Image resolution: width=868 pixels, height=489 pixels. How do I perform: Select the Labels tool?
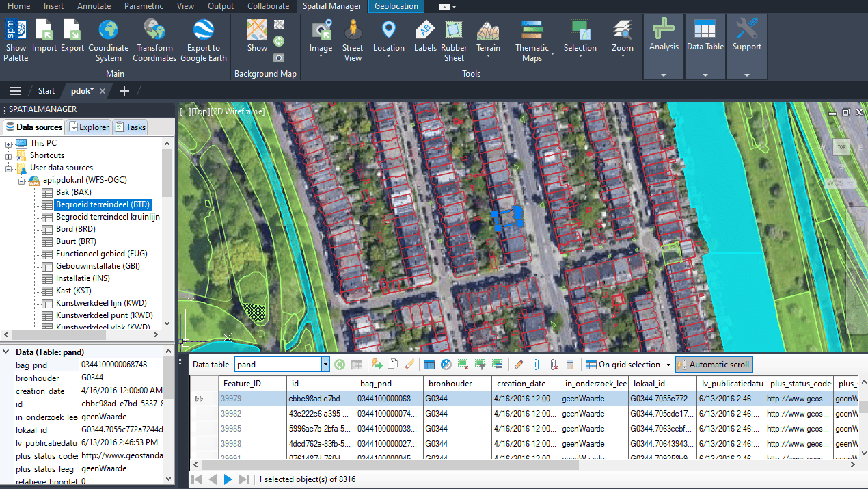tap(425, 36)
